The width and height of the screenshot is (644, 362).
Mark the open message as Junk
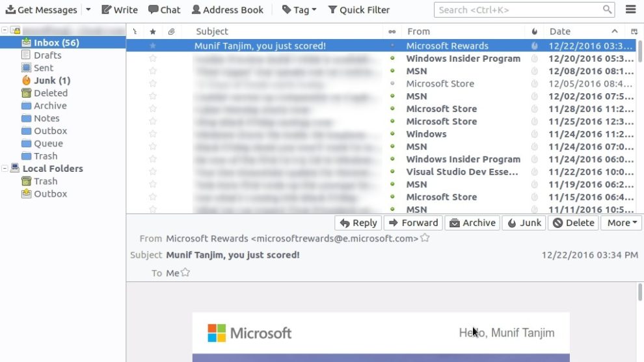524,223
